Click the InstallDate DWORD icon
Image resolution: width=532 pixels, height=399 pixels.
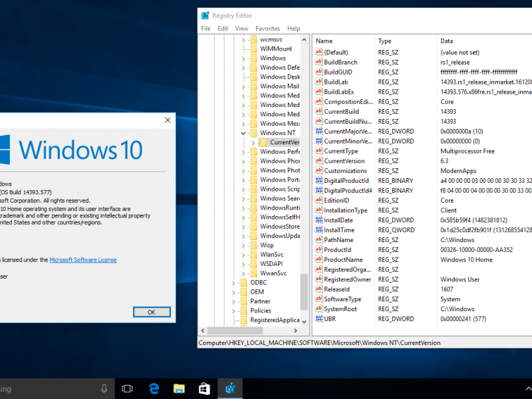[x=319, y=220]
